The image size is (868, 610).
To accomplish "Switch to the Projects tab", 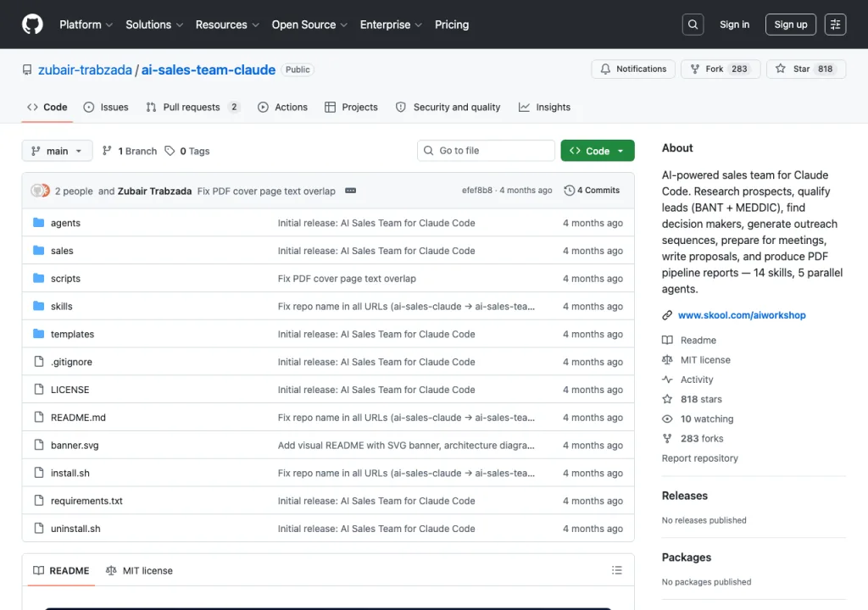I will 351,107.
